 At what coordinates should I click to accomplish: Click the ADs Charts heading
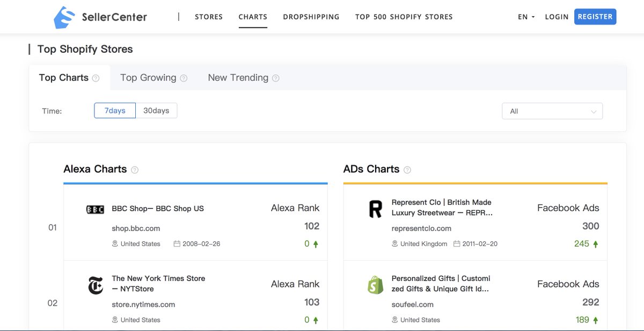pyautogui.click(x=371, y=169)
